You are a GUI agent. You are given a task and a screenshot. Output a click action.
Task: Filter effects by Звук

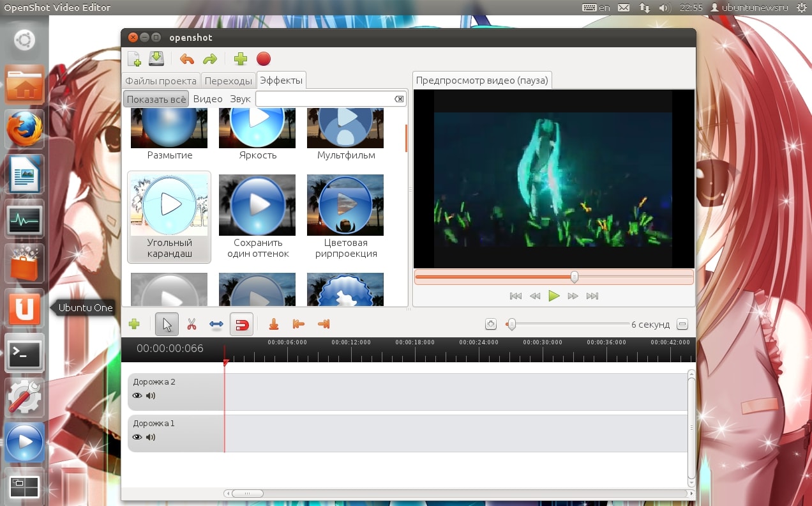(240, 99)
